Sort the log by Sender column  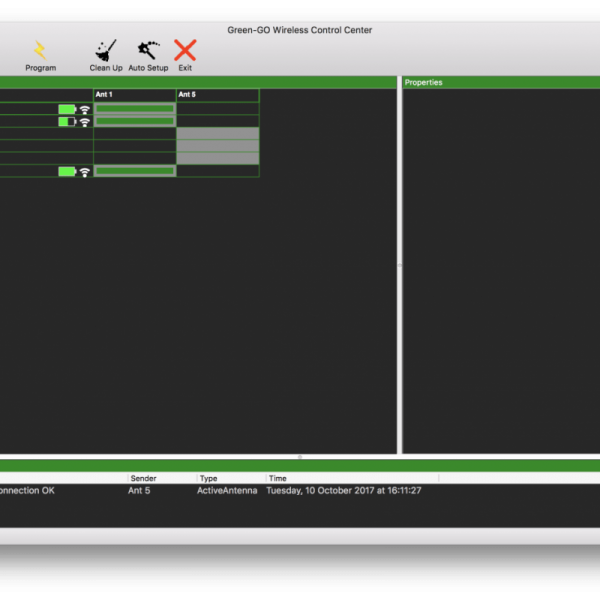pos(162,478)
